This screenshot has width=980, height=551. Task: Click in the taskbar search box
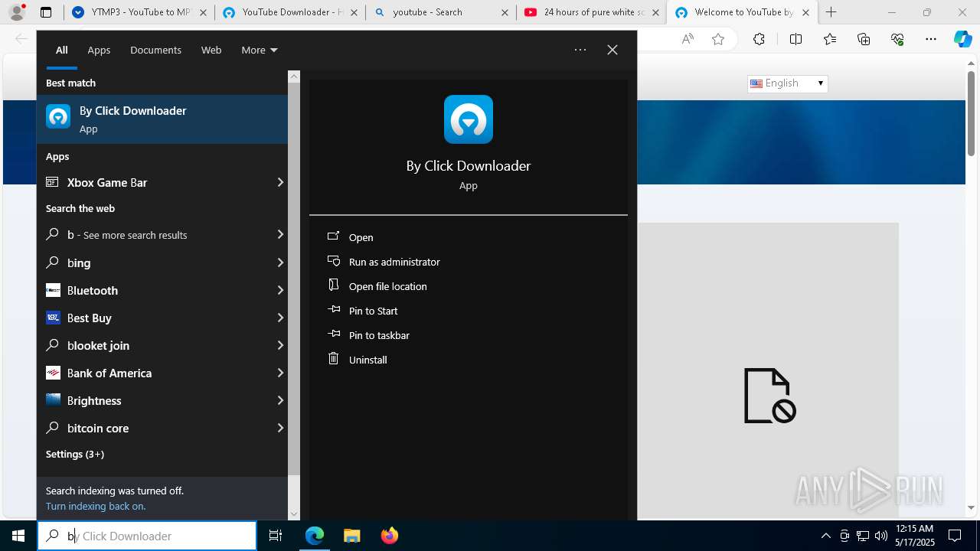[x=147, y=536]
